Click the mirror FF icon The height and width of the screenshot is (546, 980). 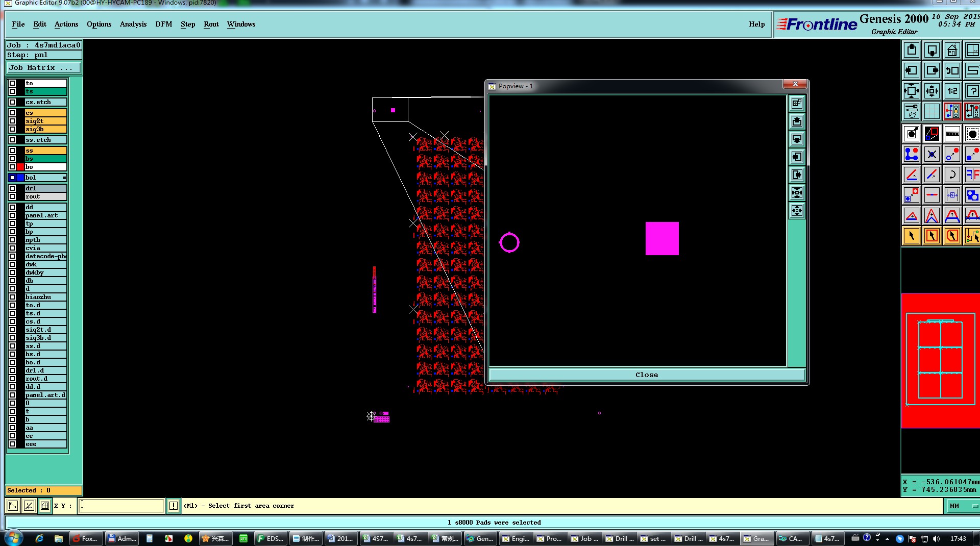[972, 175]
